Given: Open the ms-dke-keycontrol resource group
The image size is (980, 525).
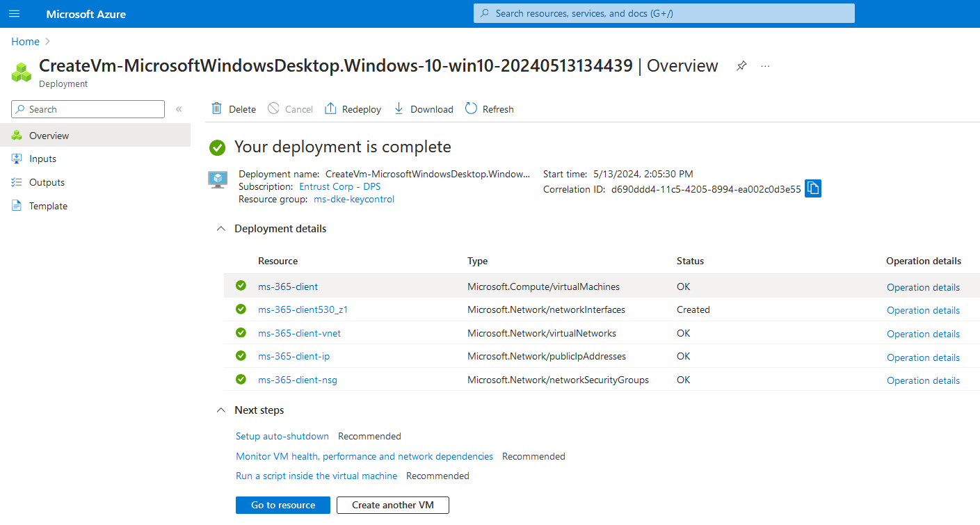Looking at the screenshot, I should (354, 199).
